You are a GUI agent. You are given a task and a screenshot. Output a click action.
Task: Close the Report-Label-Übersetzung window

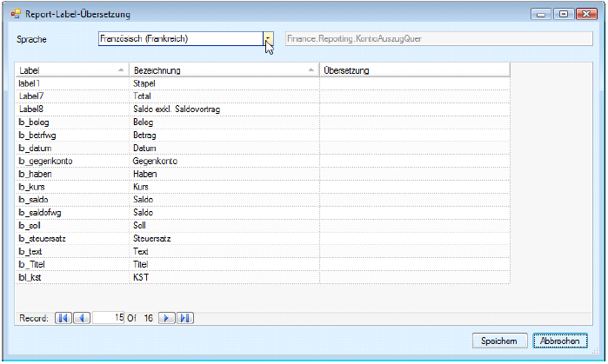(586, 14)
